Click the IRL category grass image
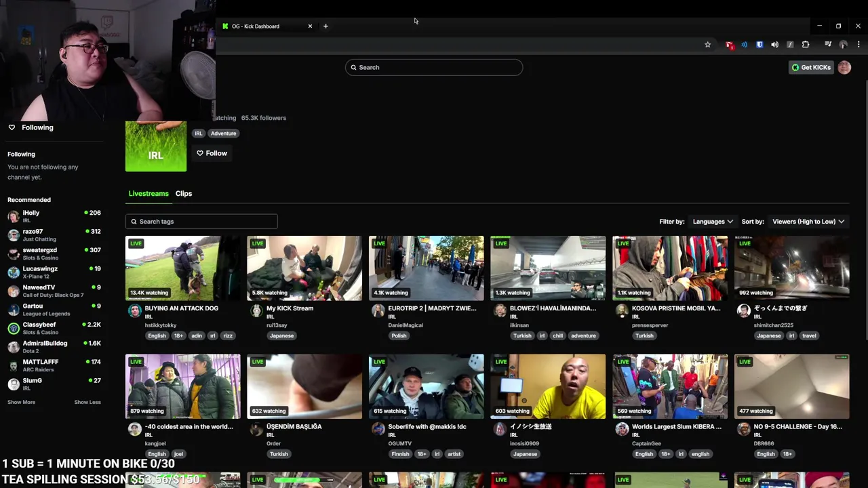868x488 pixels. click(156, 146)
